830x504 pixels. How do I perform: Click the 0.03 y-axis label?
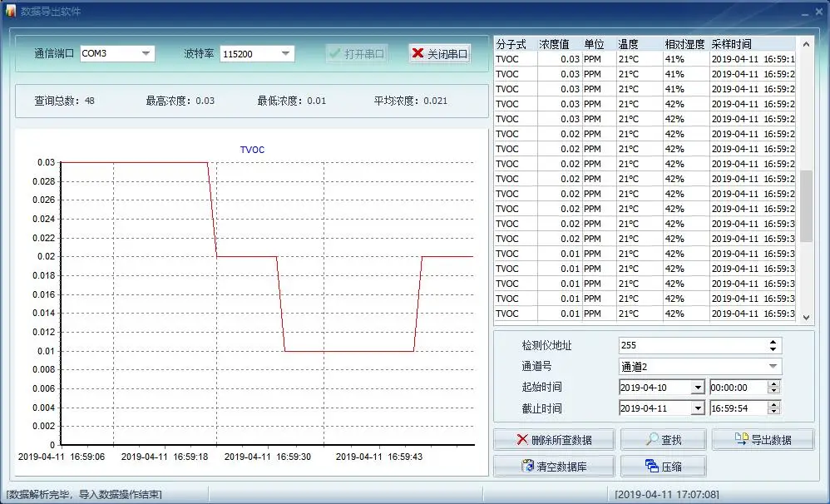[x=46, y=162]
